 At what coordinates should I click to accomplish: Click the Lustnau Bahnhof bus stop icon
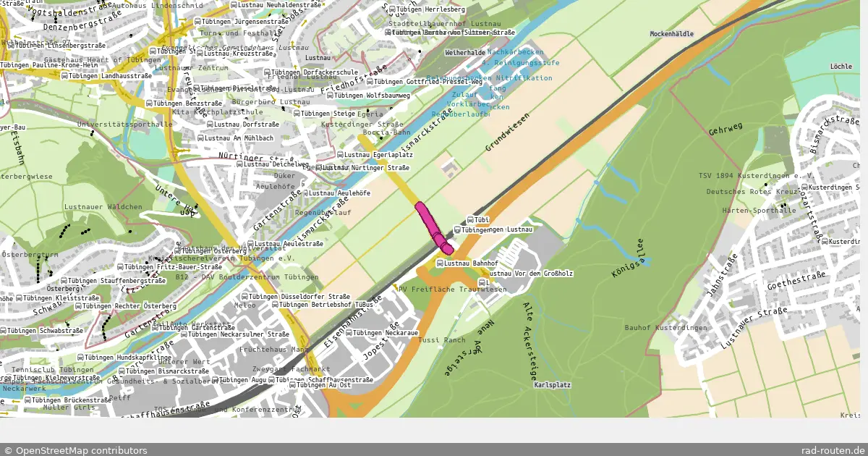pos(438,263)
